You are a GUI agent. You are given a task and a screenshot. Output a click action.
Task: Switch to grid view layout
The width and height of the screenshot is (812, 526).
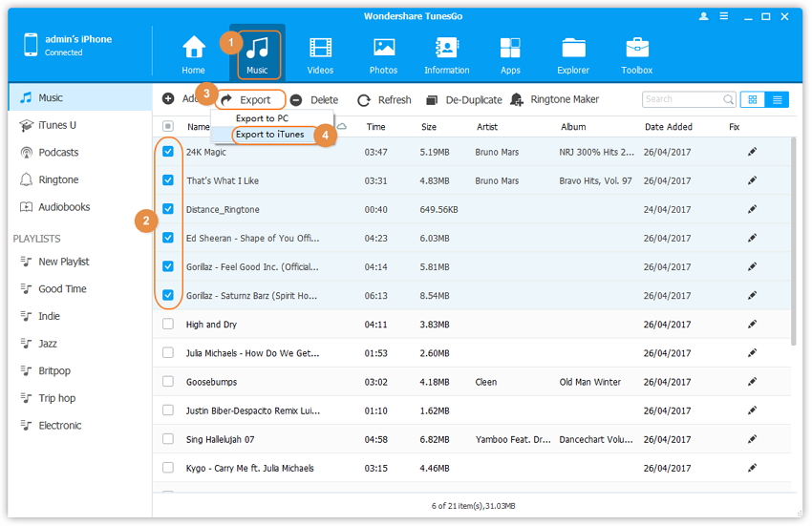point(752,99)
